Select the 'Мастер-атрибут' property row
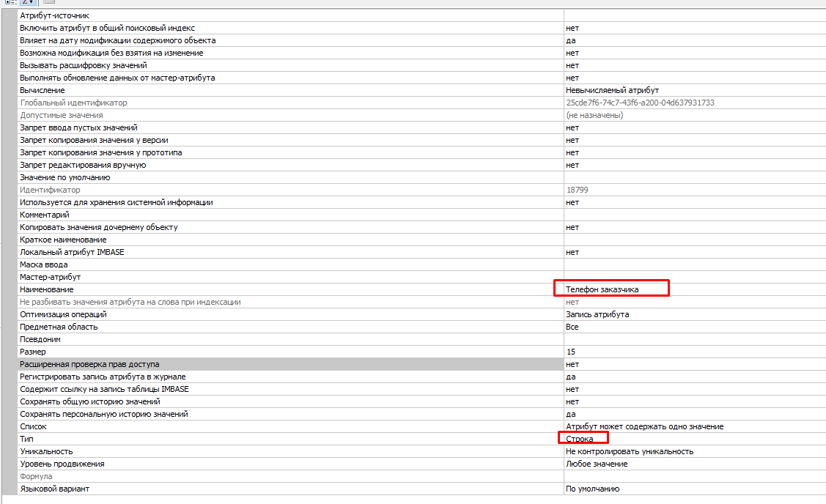826x504 pixels. (x=421, y=278)
